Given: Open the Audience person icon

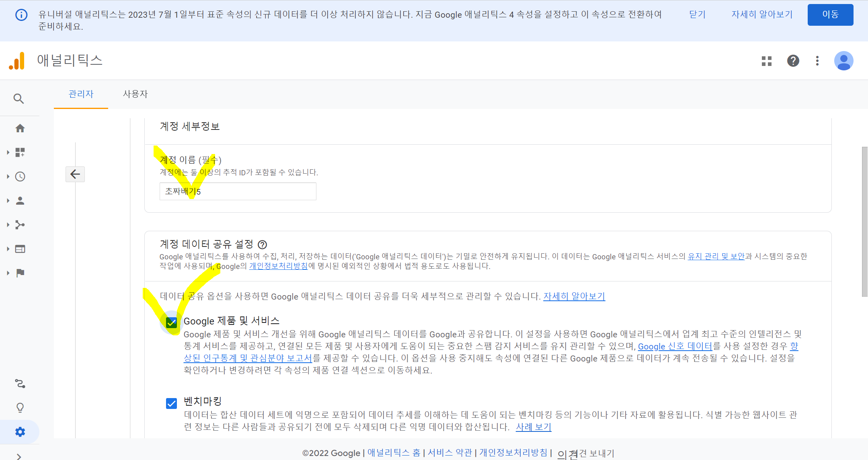Looking at the screenshot, I should point(20,201).
